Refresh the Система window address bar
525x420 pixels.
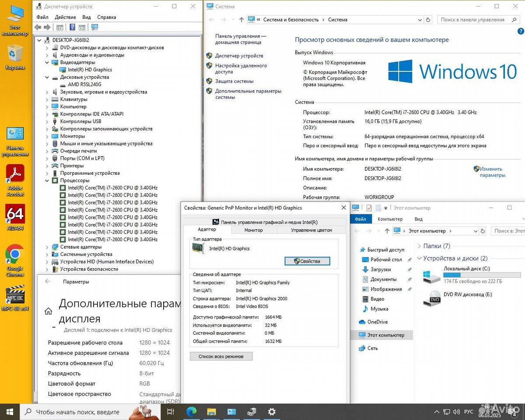click(429, 20)
